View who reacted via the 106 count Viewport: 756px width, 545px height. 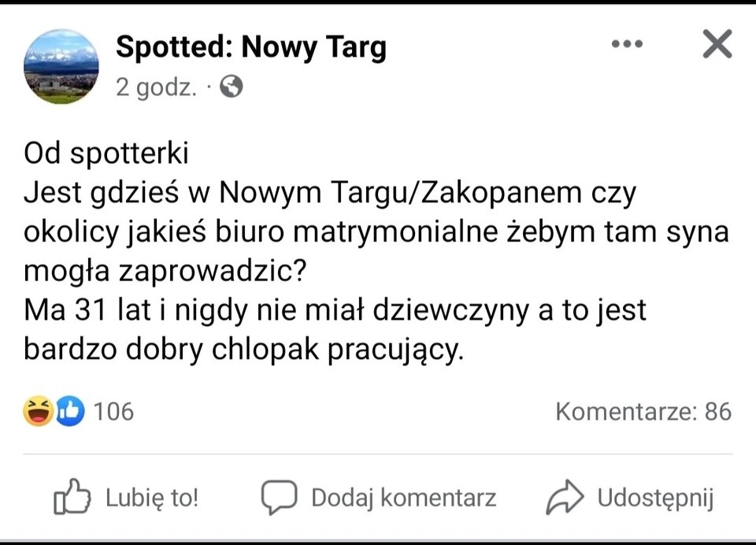tap(113, 411)
